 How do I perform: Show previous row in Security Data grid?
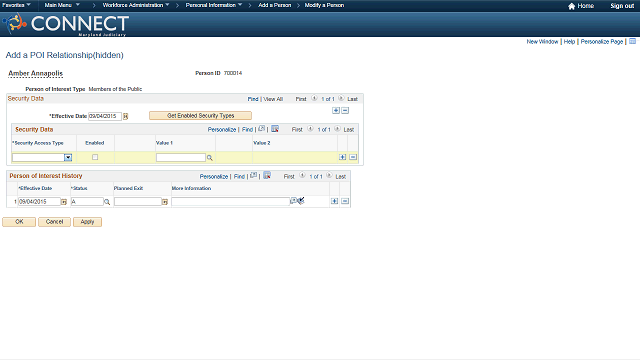click(x=310, y=129)
